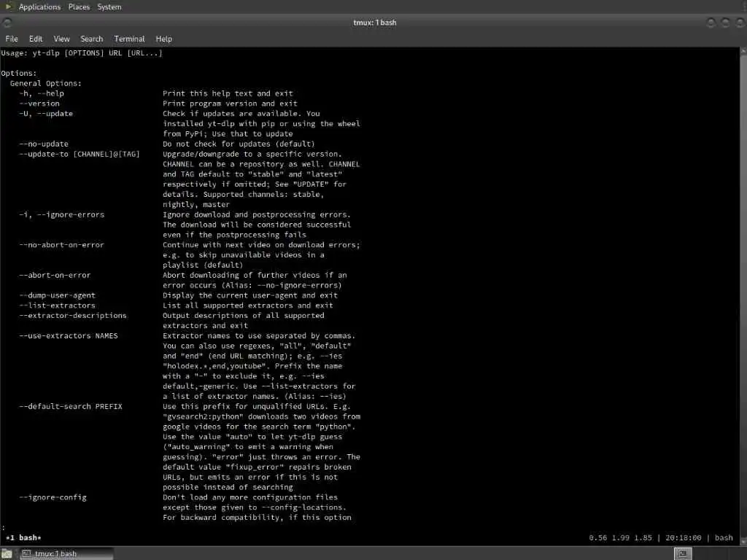Maximize the terminal window
747x560 pixels.
click(726, 23)
